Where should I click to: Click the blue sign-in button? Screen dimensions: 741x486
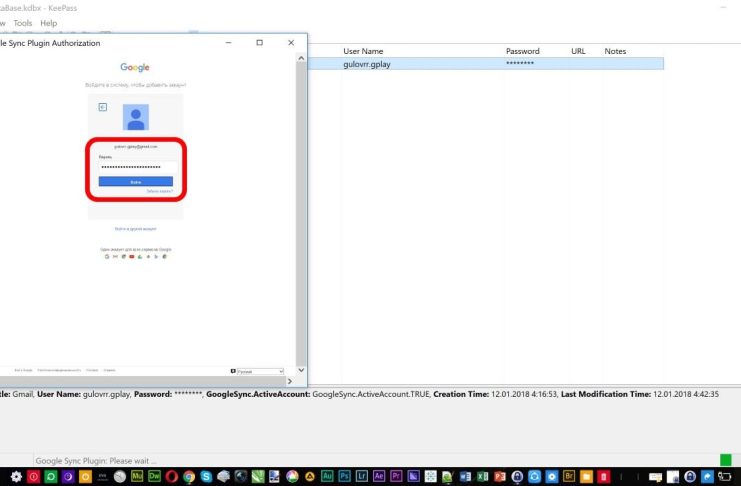click(x=136, y=182)
